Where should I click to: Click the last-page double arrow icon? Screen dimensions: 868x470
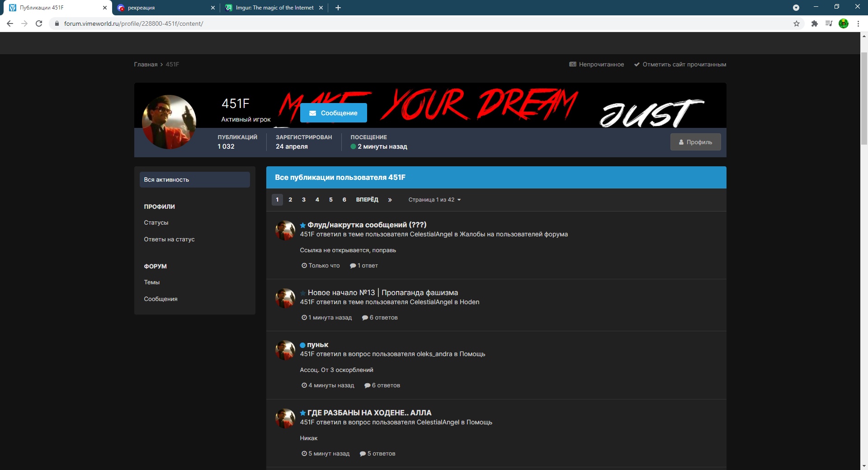tap(390, 200)
